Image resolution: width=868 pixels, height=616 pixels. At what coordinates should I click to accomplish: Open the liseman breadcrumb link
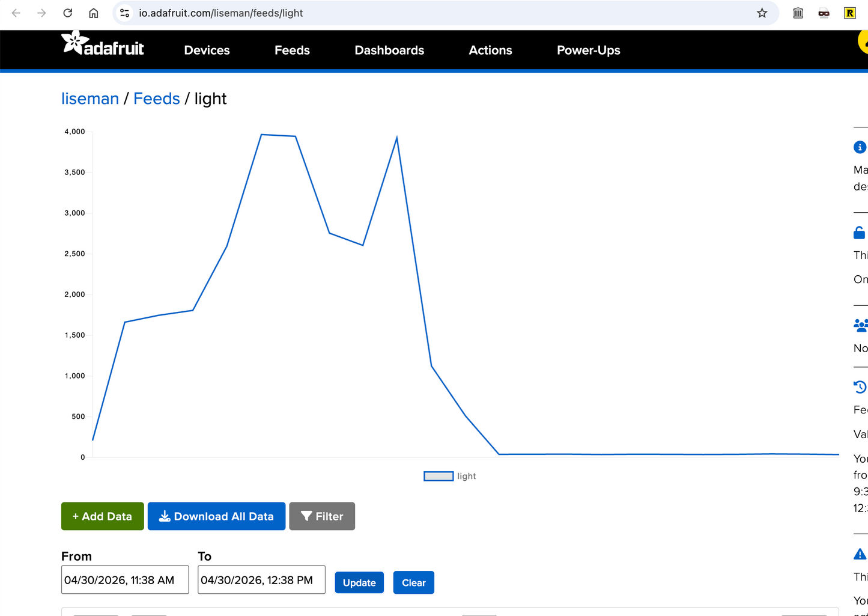pos(90,99)
